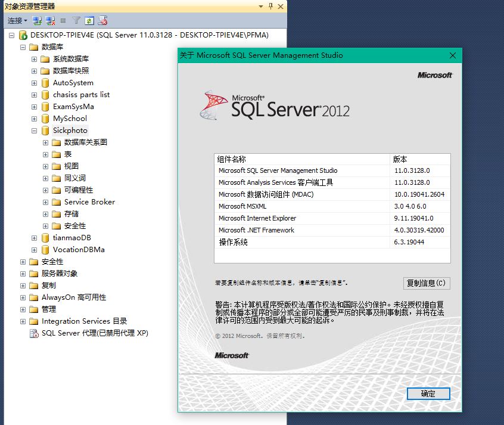Click the 存储 folder icon

pos(56,214)
